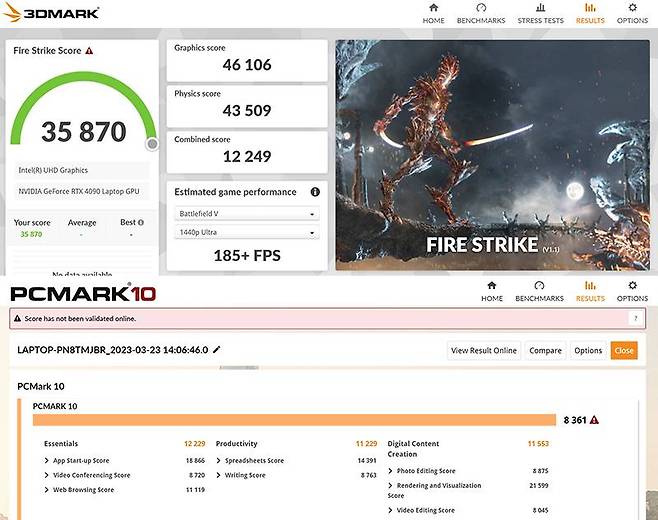The width and height of the screenshot is (658, 520).
Task: Click Intel(R) UHD Graphics entry
Action: click(81, 170)
